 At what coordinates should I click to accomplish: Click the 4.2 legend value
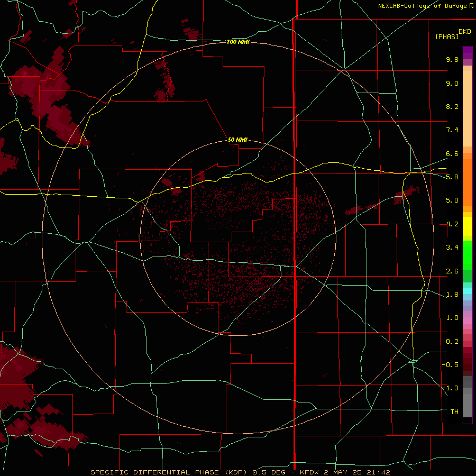452,224
